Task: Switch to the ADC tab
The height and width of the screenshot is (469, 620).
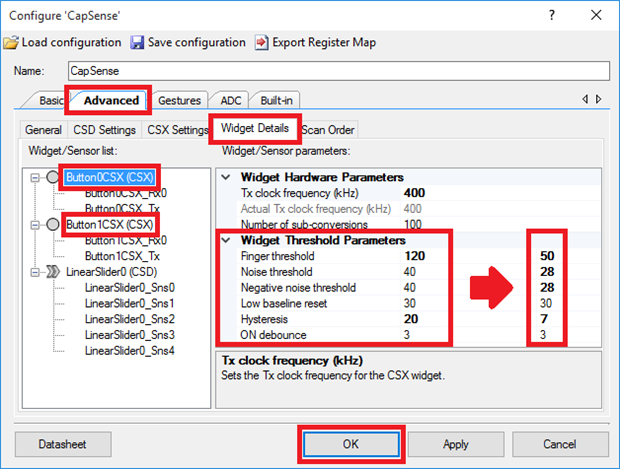Action: (x=231, y=100)
